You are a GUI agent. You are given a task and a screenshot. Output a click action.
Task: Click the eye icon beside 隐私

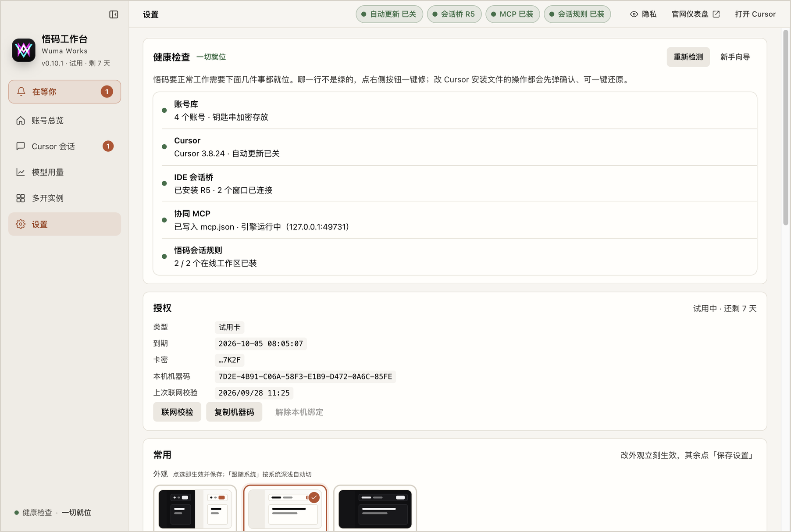(x=634, y=14)
